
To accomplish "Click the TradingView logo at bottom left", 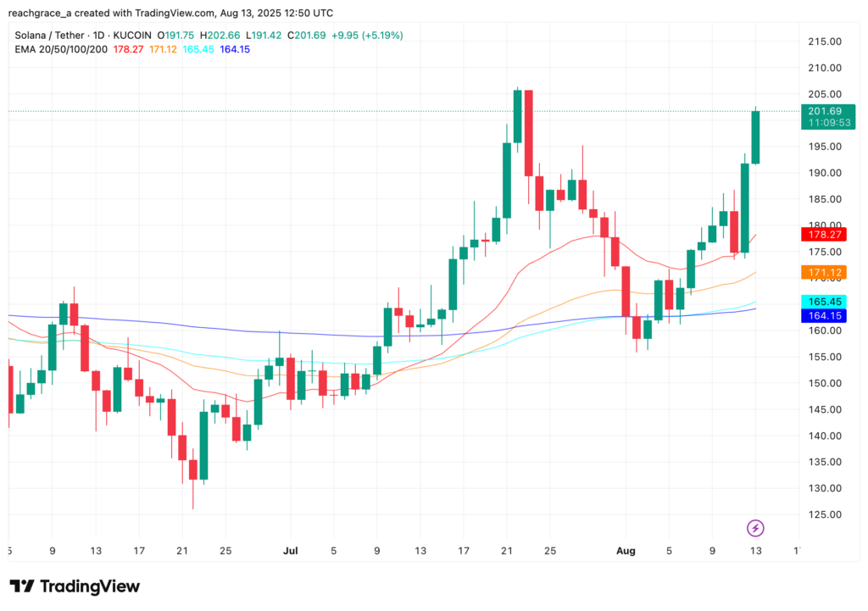I will click(x=75, y=586).
